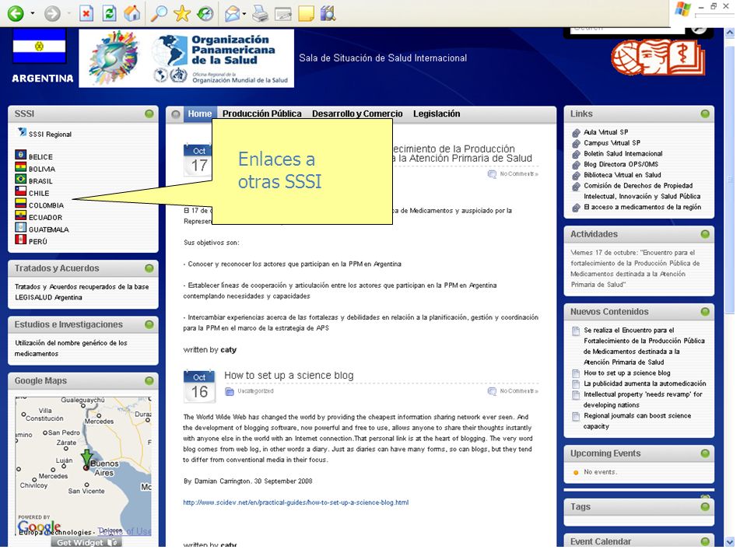Toggle the Event Calendar panel
The width and height of the screenshot is (747, 560).
click(x=705, y=542)
